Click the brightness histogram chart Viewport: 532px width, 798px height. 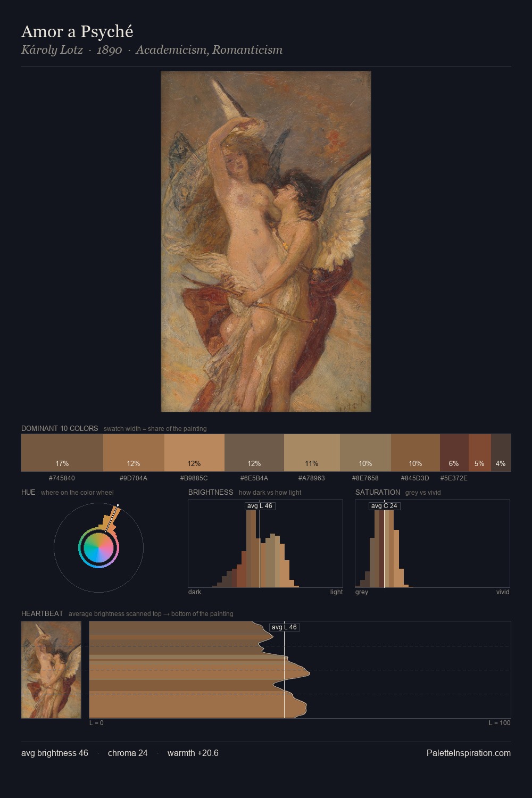pos(265,544)
